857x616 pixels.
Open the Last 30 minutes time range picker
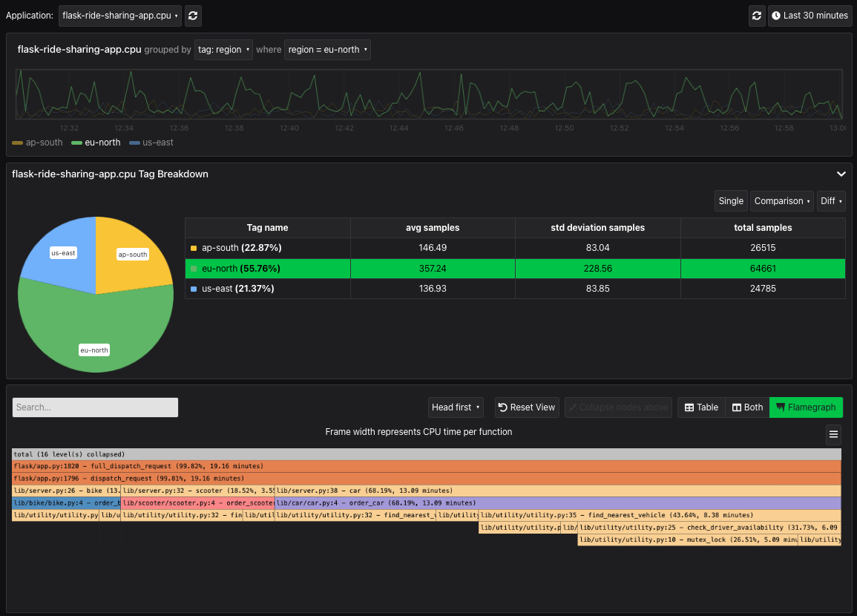[x=810, y=16]
